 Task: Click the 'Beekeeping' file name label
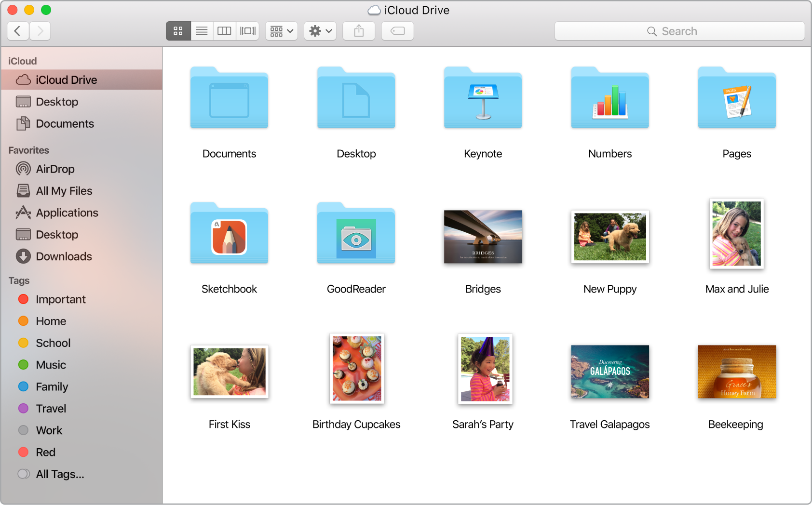pos(736,425)
